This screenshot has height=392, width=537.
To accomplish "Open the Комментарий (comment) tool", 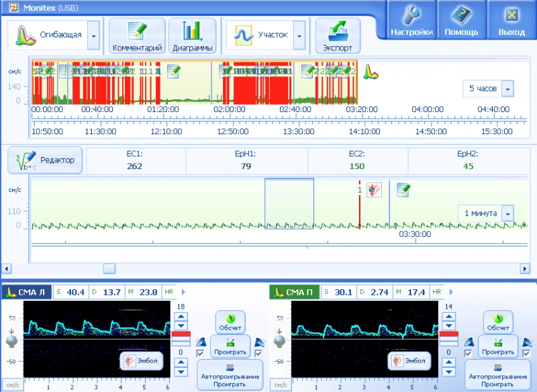I will click(137, 36).
